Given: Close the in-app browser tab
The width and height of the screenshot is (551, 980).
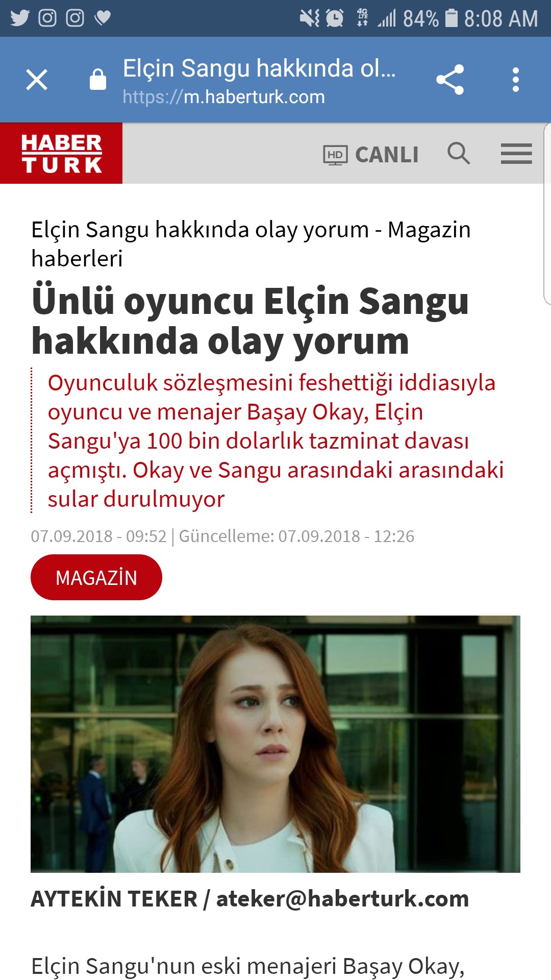Looking at the screenshot, I should tap(37, 80).
